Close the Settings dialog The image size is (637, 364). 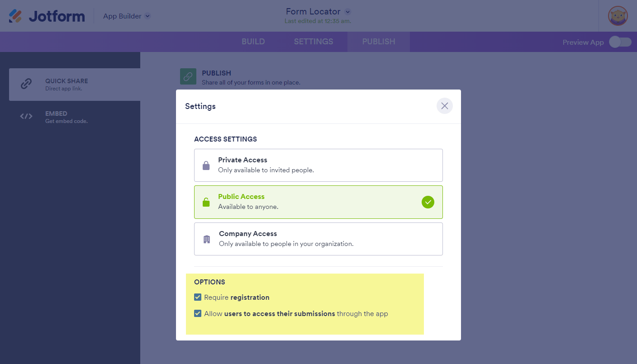click(444, 106)
